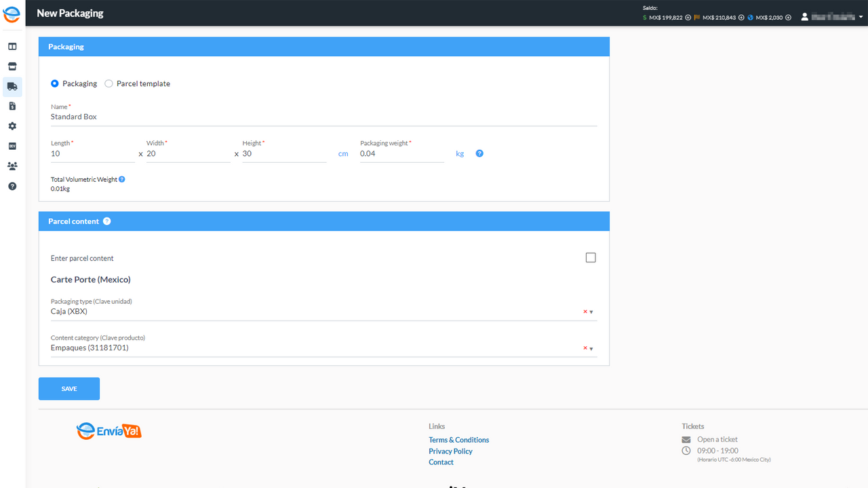Open the invoice document icon in the sidebar

point(12,106)
